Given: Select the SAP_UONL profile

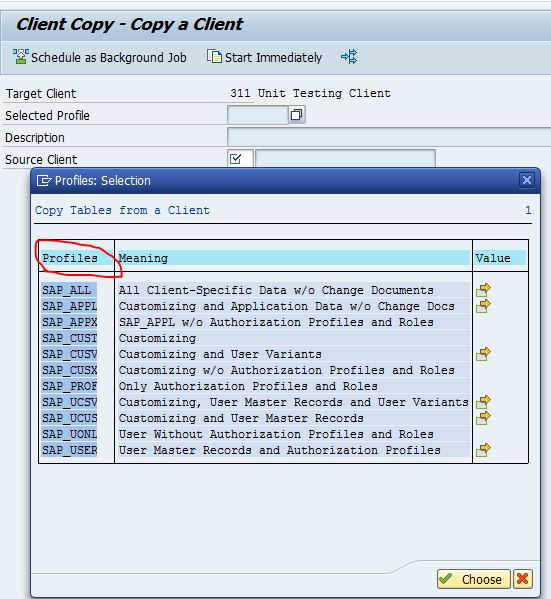Looking at the screenshot, I should click(70, 435).
